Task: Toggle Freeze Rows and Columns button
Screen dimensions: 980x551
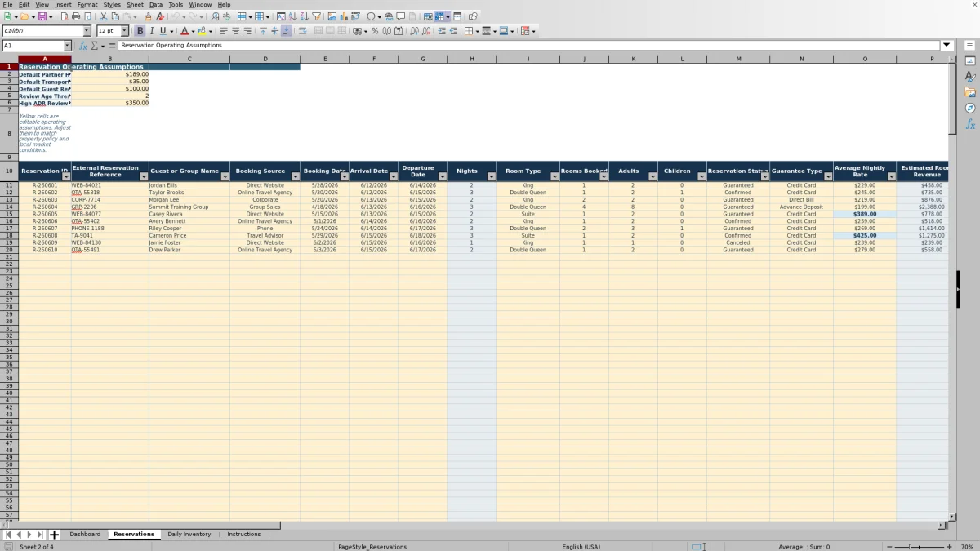Action: click(439, 16)
